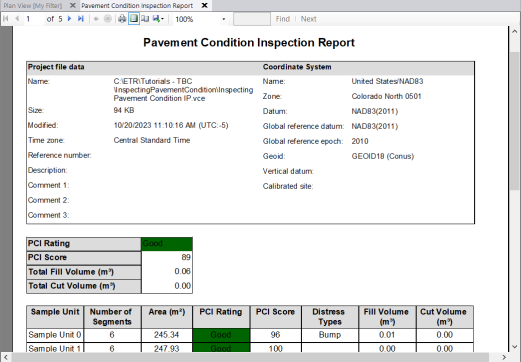The width and height of the screenshot is (521, 362).
Task: Click the NAD83(2011) value beside Datum
Action: [375, 111]
